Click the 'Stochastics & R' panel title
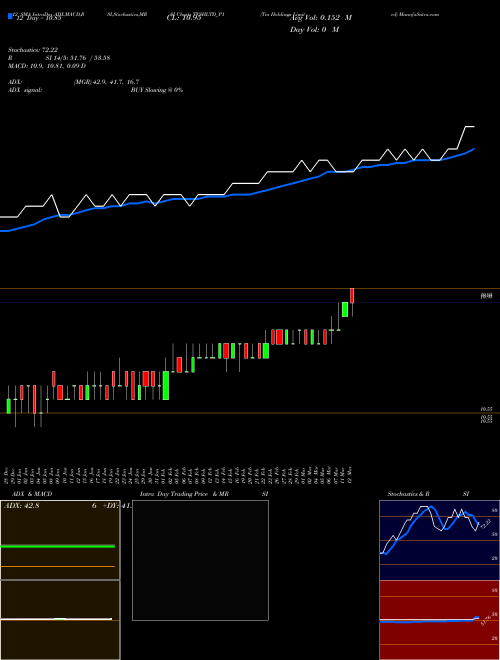The height and width of the screenshot is (660, 500). [408, 494]
